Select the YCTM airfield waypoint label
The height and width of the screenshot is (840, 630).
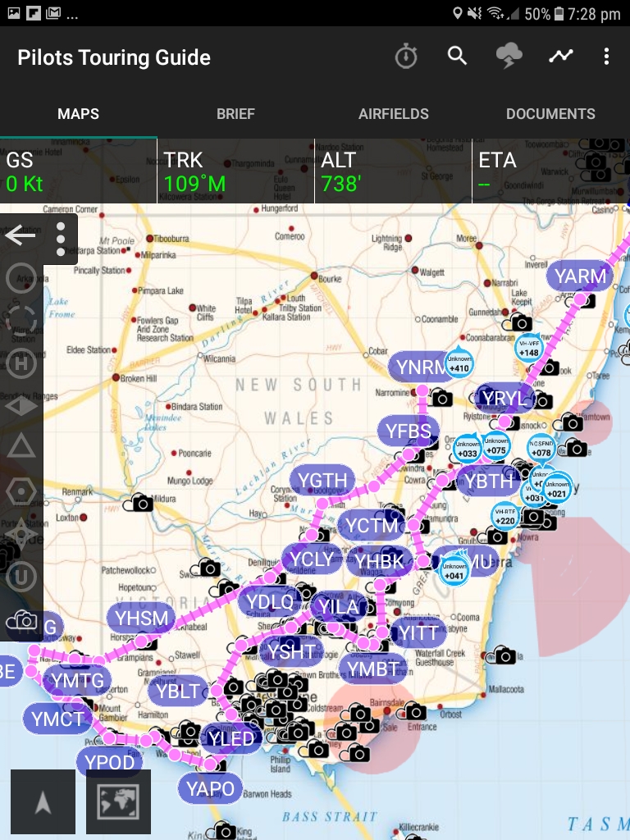(x=372, y=526)
